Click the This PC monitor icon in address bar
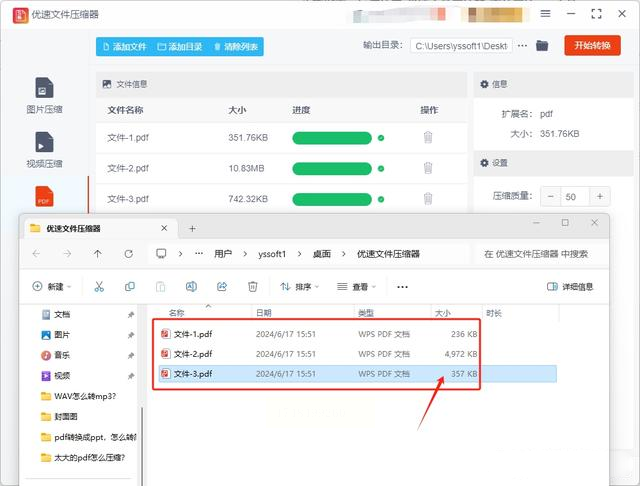The image size is (640, 486). coord(161,254)
